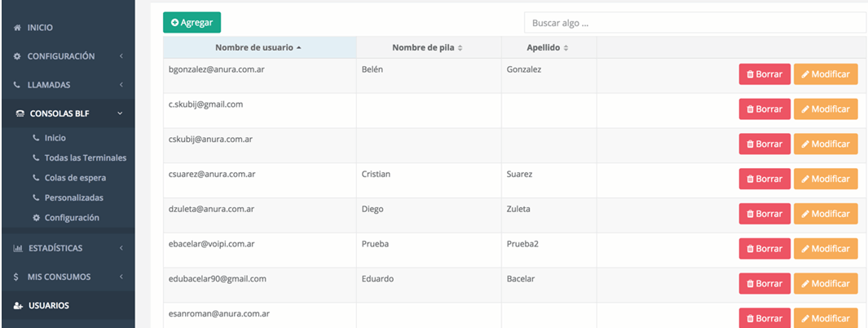Image resolution: width=868 pixels, height=328 pixels.
Task: Click the home icon beside INICIO
Action: point(18,28)
